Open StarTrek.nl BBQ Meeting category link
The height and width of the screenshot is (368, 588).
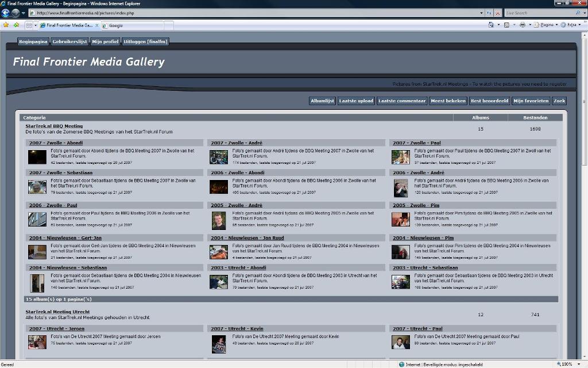(x=54, y=126)
